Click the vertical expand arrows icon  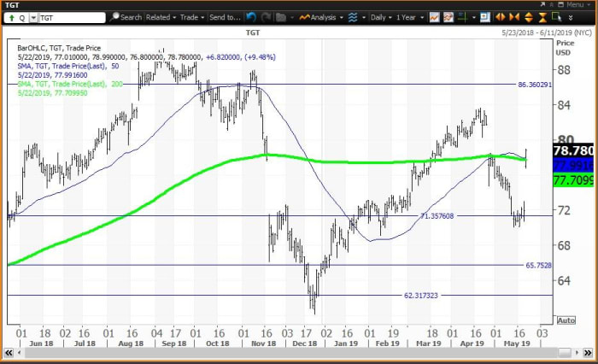pyautogui.click(x=529, y=17)
